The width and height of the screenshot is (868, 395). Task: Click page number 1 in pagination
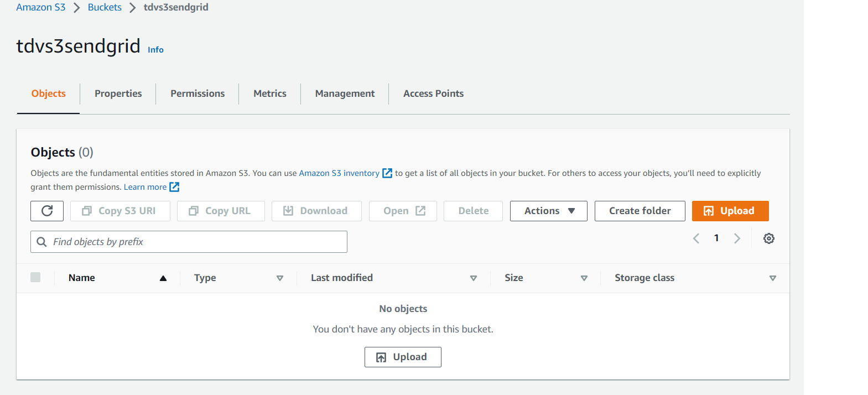[x=716, y=238]
